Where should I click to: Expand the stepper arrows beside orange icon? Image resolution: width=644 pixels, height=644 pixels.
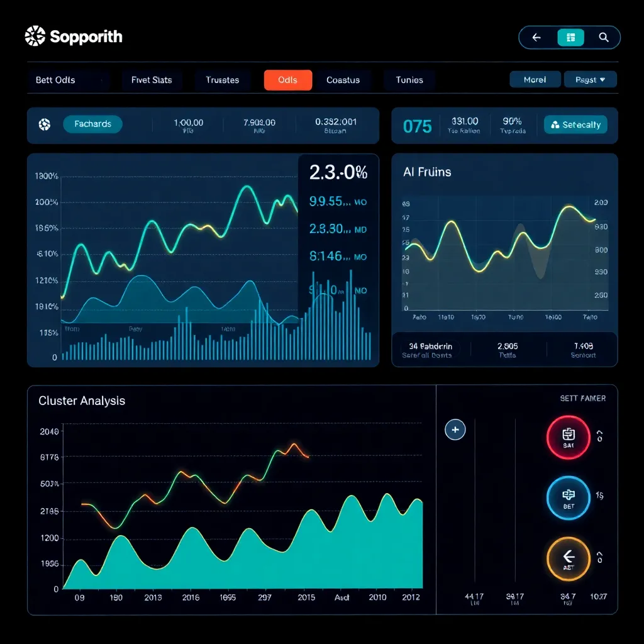coord(599,558)
